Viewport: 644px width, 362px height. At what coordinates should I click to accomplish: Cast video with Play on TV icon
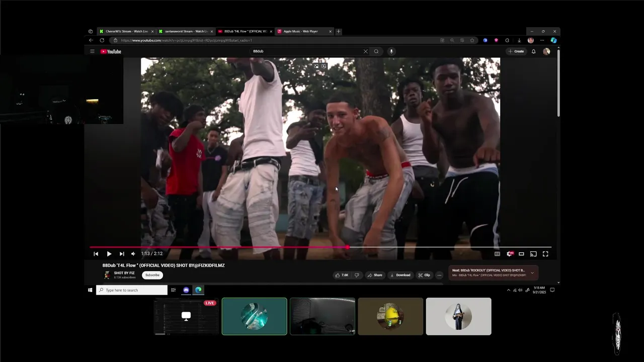coord(533,254)
